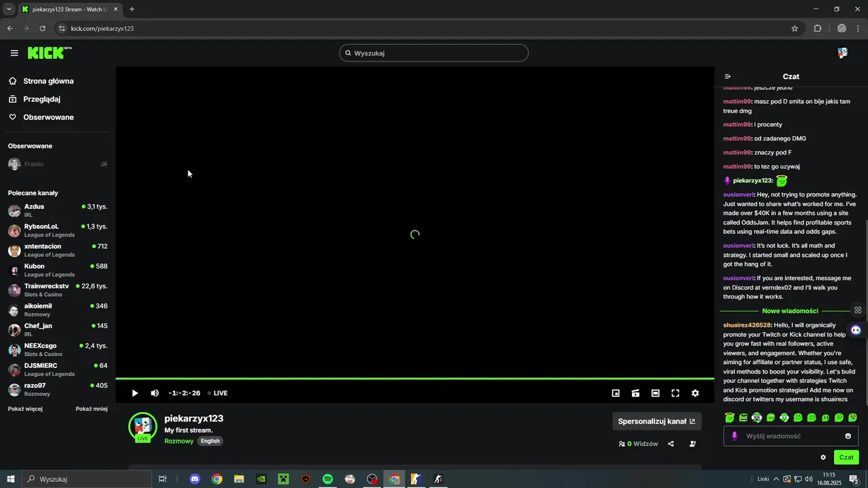
Task: Open the video player settings gear
Action: (x=695, y=393)
